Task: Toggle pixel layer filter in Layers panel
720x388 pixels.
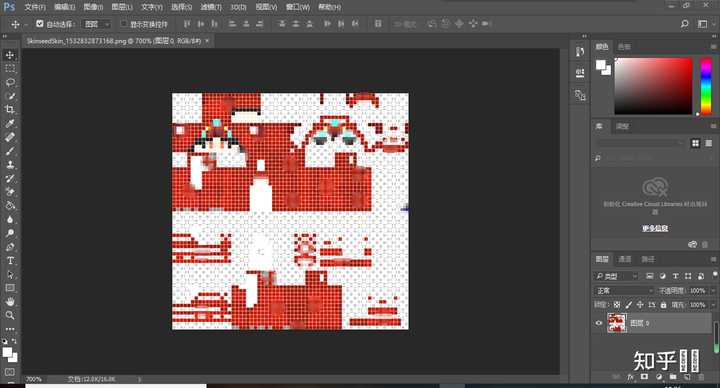Action: [649, 276]
